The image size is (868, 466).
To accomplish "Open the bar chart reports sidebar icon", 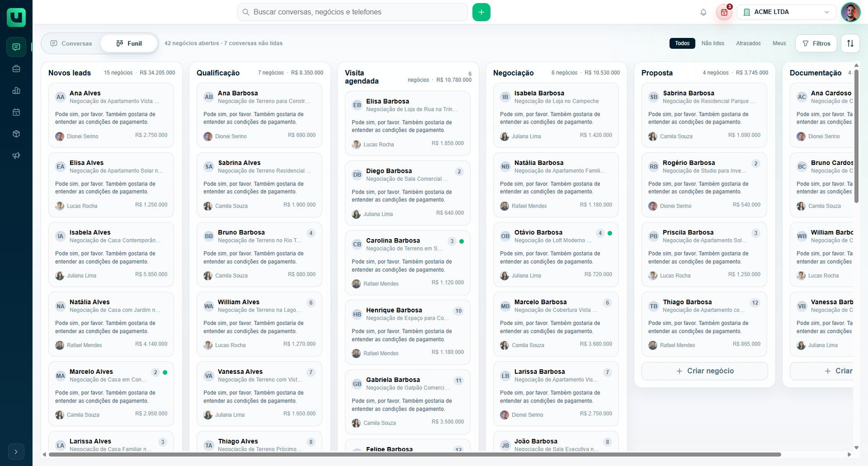I will pos(16,91).
